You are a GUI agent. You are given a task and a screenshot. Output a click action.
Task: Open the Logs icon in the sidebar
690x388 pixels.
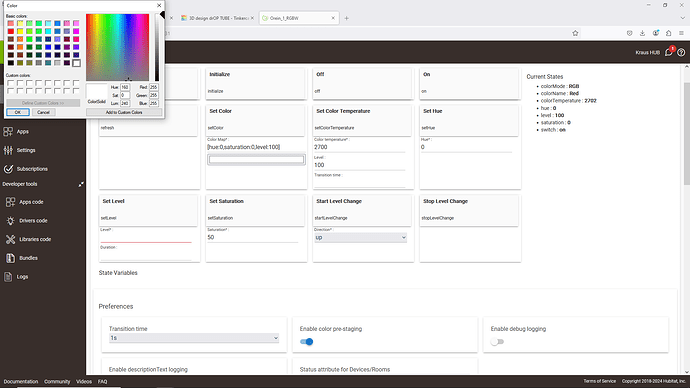(x=8, y=277)
